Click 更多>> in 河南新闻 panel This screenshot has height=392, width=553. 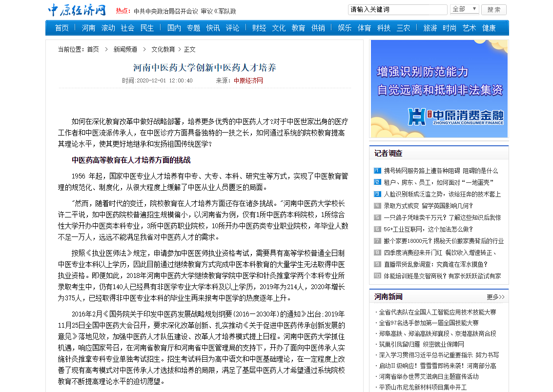pos(495,297)
